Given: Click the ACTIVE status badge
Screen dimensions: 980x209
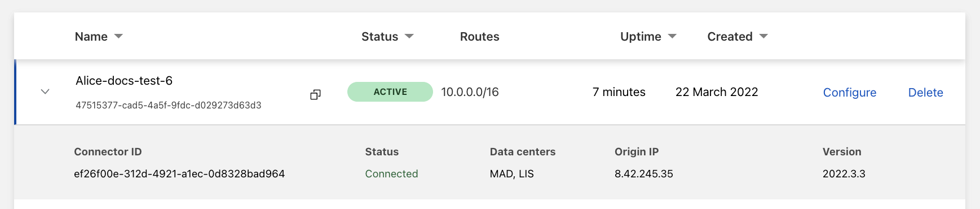Looking at the screenshot, I should [390, 92].
